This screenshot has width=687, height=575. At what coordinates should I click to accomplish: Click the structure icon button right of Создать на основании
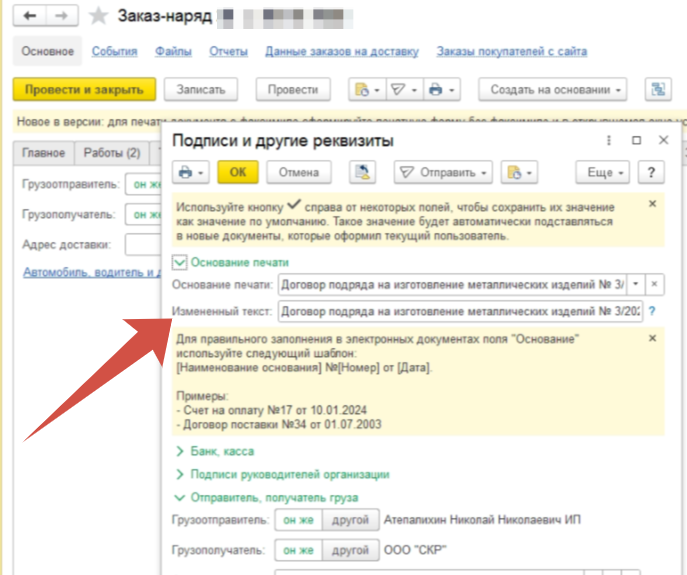[x=658, y=90]
